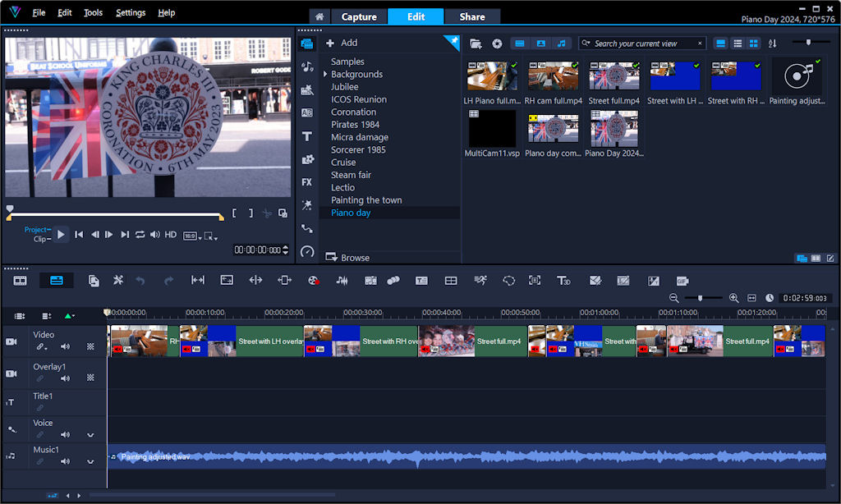Open the Motion Path library panel
Screen dimensions: 841x504
(x=307, y=228)
